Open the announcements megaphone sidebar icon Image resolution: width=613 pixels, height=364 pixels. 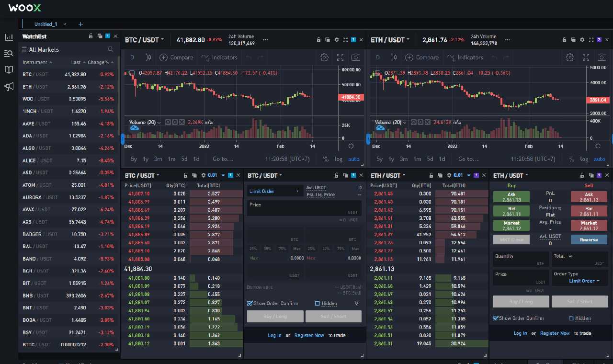[x=9, y=87]
